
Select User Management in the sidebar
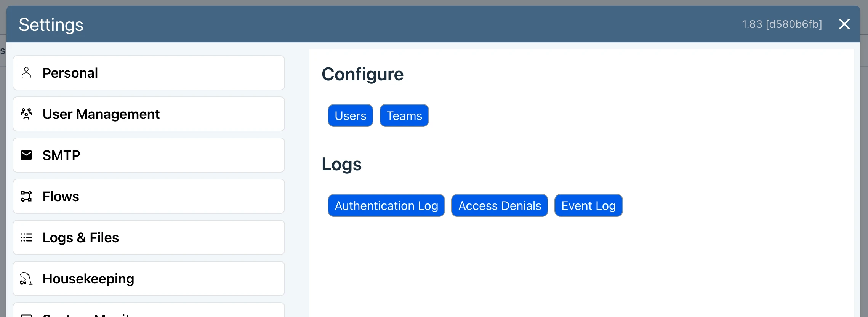tap(149, 114)
